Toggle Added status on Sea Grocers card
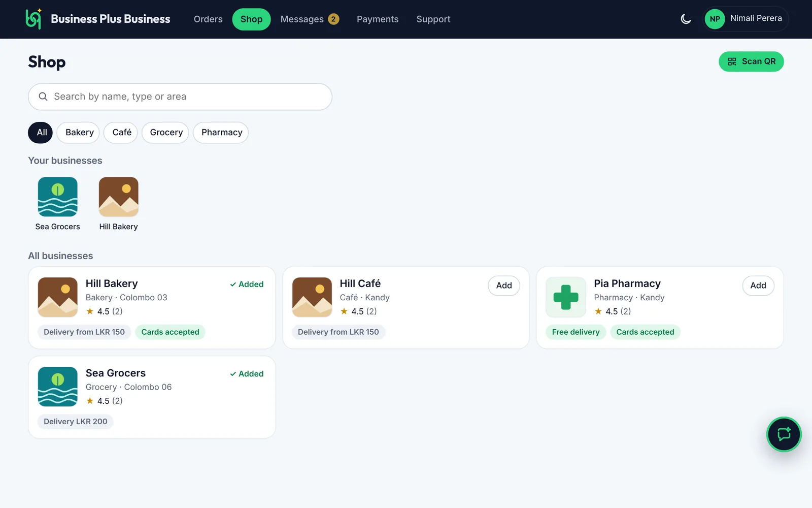812x508 pixels. [x=247, y=374]
